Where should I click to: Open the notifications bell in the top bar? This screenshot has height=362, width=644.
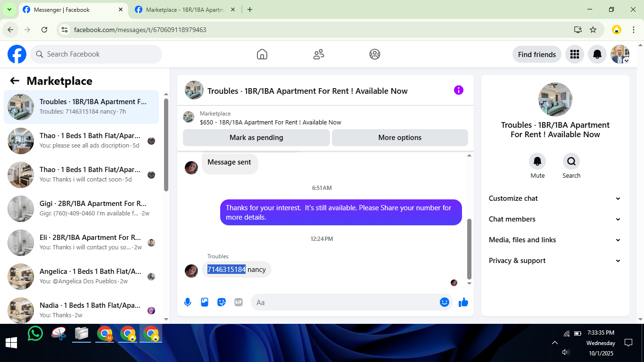tap(597, 54)
